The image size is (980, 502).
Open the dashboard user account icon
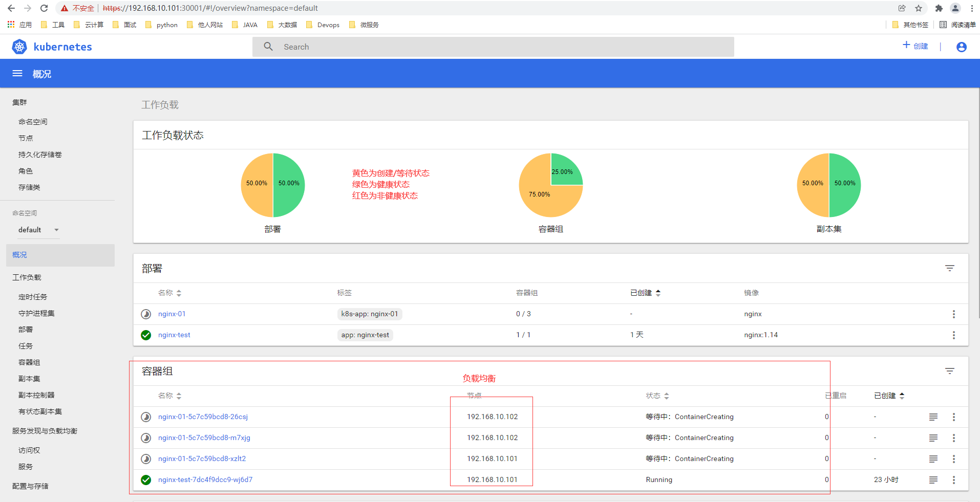(962, 47)
